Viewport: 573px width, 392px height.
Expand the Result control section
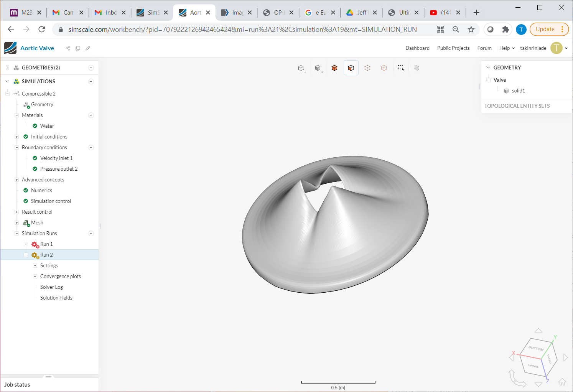coord(16,212)
